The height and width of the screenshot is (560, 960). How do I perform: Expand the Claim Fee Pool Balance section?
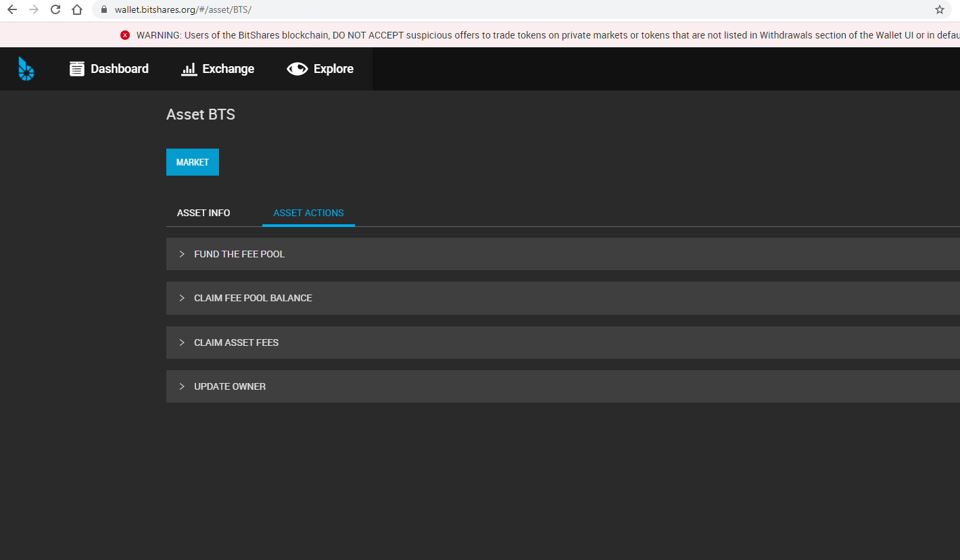coord(563,298)
